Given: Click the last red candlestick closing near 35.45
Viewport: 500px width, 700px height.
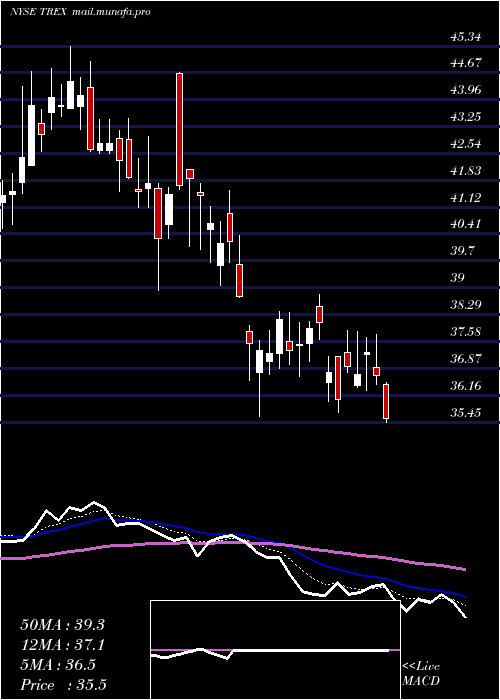Looking at the screenshot, I should tap(386, 401).
